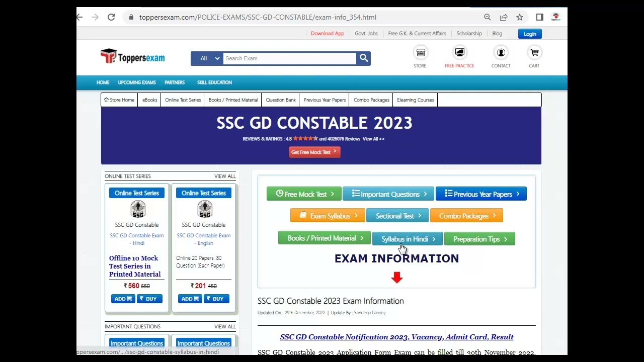The width and height of the screenshot is (644, 362).
Task: Click Important Questions button
Action: pos(388,194)
